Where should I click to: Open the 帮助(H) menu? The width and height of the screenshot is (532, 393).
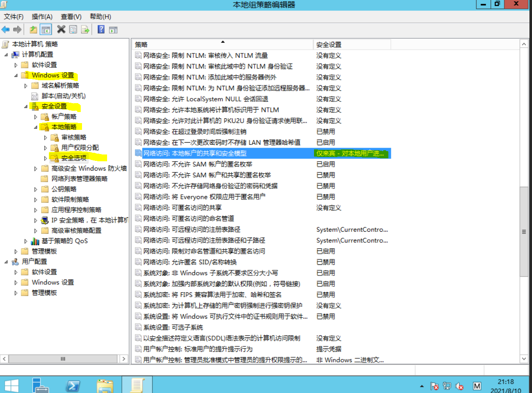[100, 17]
